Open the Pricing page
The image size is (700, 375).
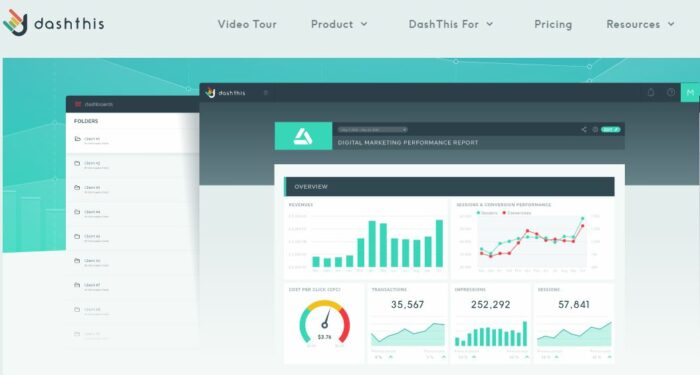coord(553,24)
